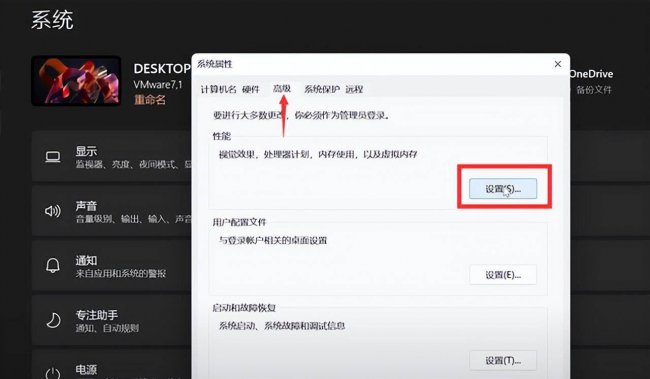Click the performance 设置(S)... button

pos(503,189)
